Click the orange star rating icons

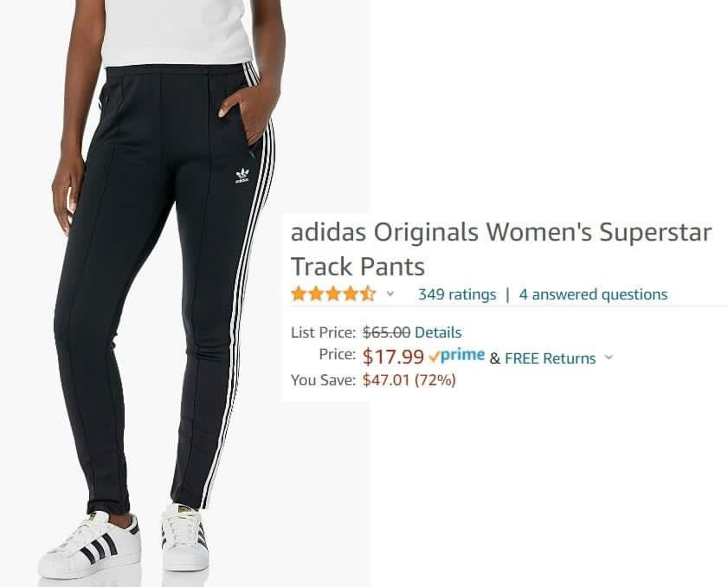click(x=333, y=294)
